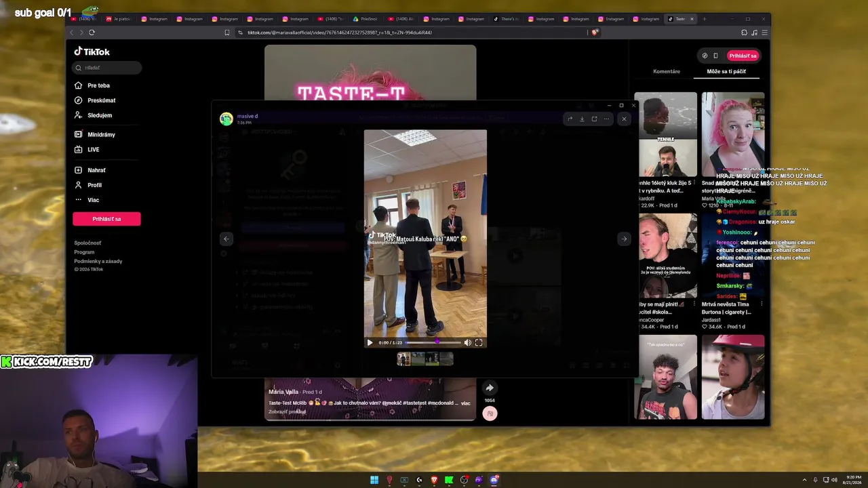Open the LIVE section in the sidebar

87,150
